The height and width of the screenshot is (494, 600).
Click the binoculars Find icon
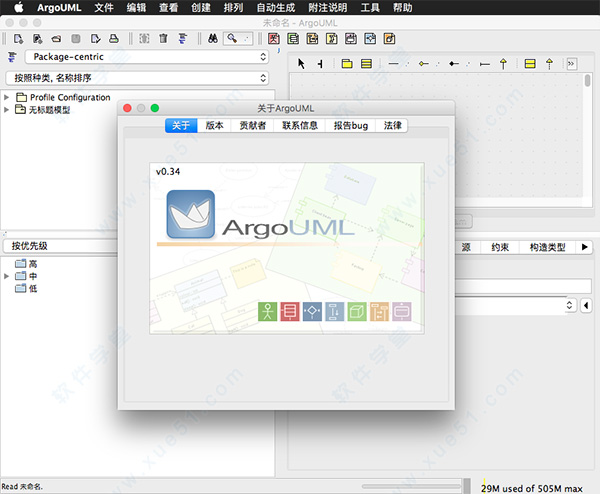click(x=213, y=39)
